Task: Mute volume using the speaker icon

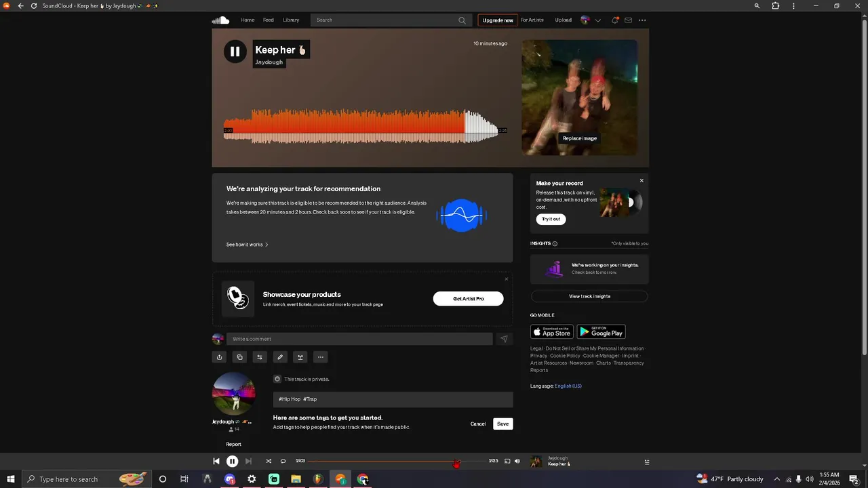Action: tap(517, 461)
